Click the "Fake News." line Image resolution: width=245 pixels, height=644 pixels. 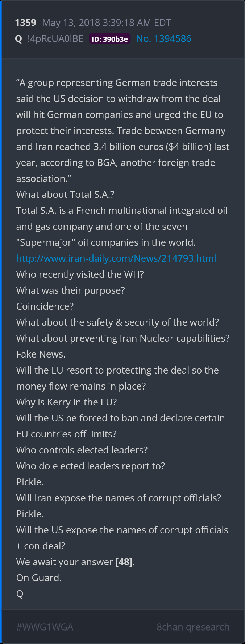41,354
